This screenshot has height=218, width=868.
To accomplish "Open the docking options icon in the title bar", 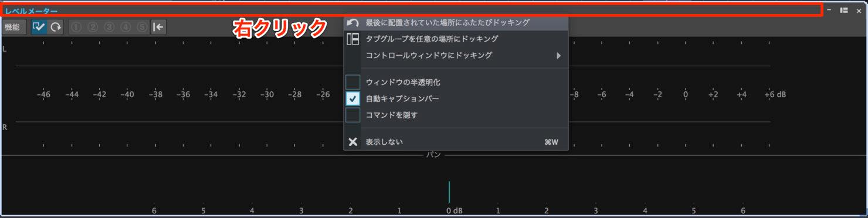I will [844, 10].
